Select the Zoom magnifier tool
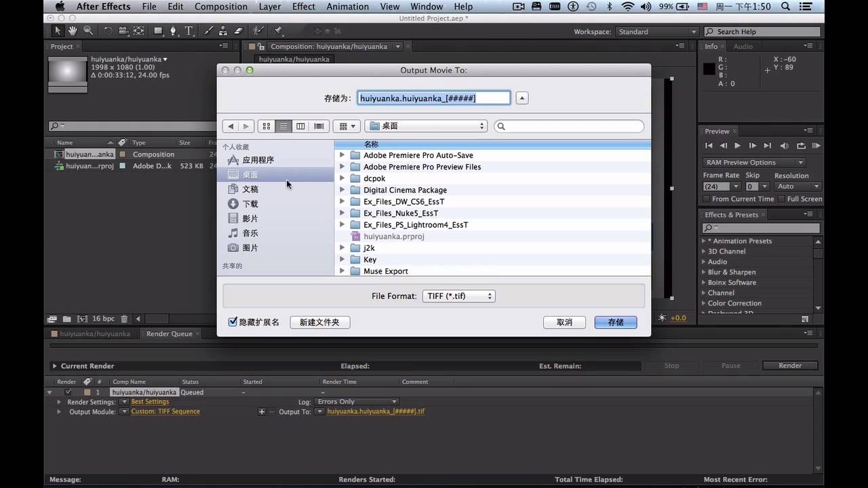868x488 pixels. [x=88, y=31]
